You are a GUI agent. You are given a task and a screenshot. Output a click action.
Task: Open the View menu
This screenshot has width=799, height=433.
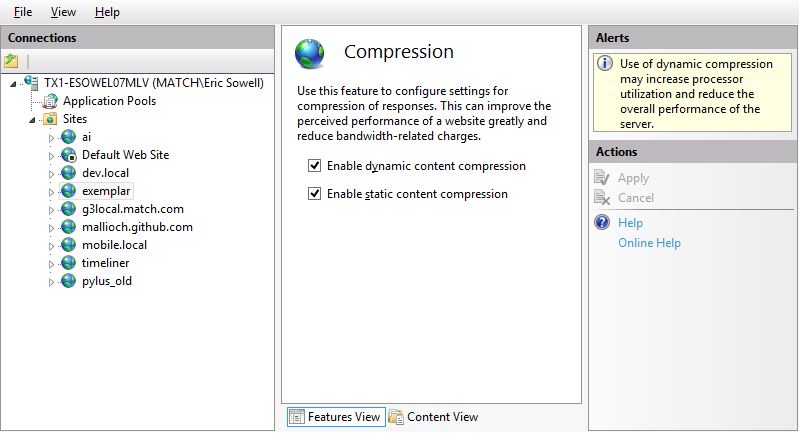[x=63, y=12]
